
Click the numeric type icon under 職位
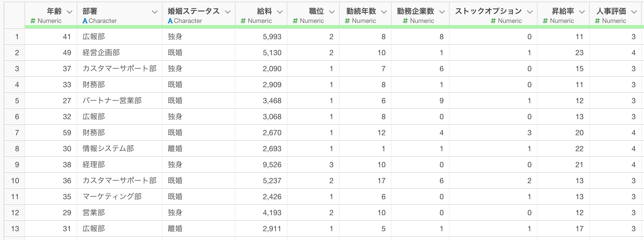click(295, 21)
